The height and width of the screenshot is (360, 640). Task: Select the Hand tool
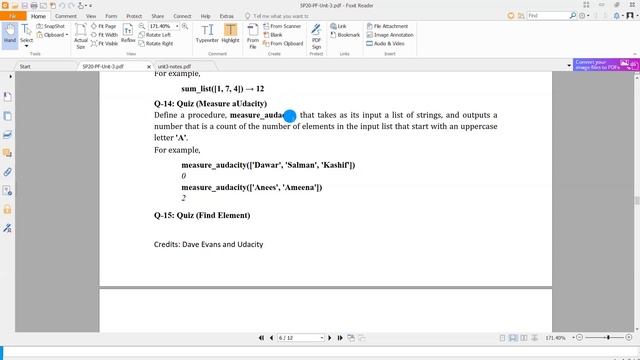10,36
